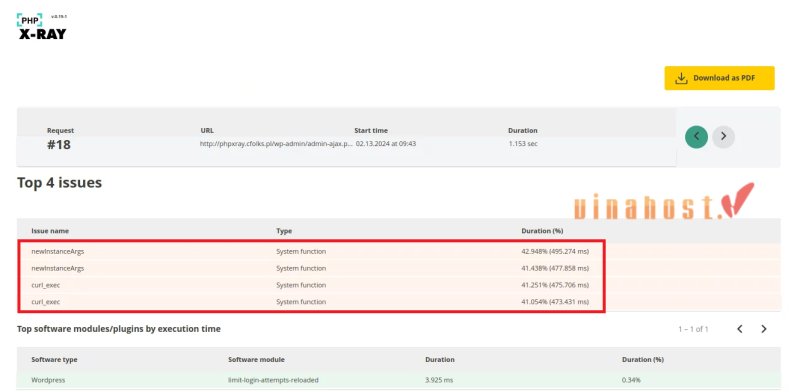Click the Download as PDF button

[719, 78]
